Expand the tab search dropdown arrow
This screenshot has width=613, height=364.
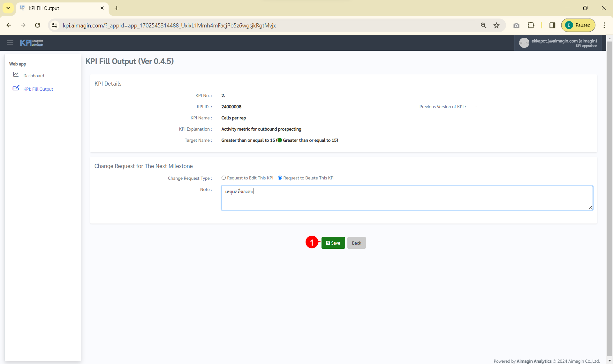click(x=8, y=8)
